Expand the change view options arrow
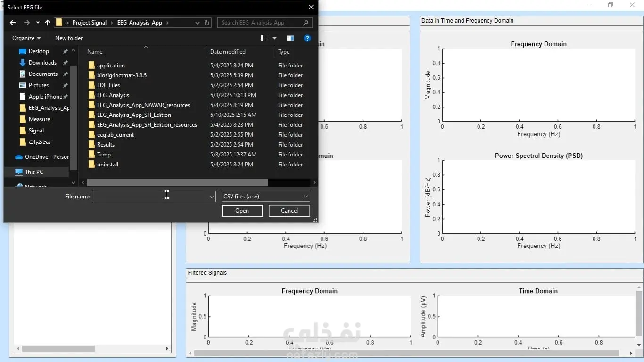Viewport: 644px width, 362px height. [x=274, y=38]
